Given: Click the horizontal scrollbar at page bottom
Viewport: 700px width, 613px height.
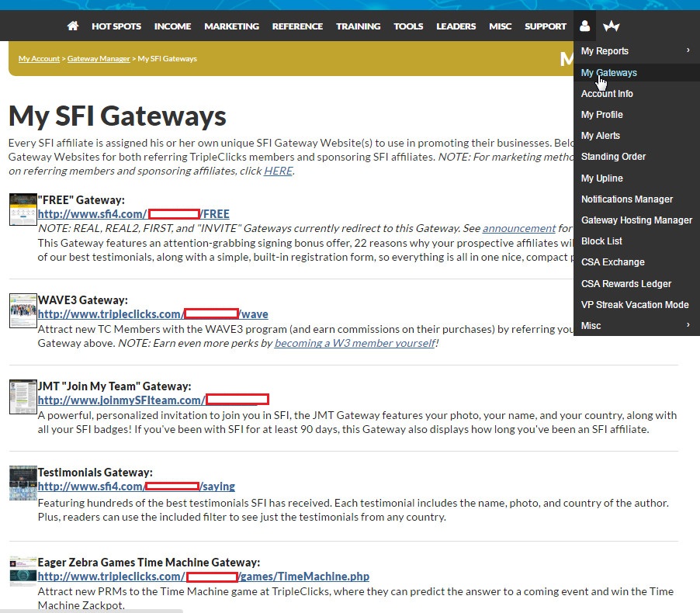Looking at the screenshot, I should point(92,611).
